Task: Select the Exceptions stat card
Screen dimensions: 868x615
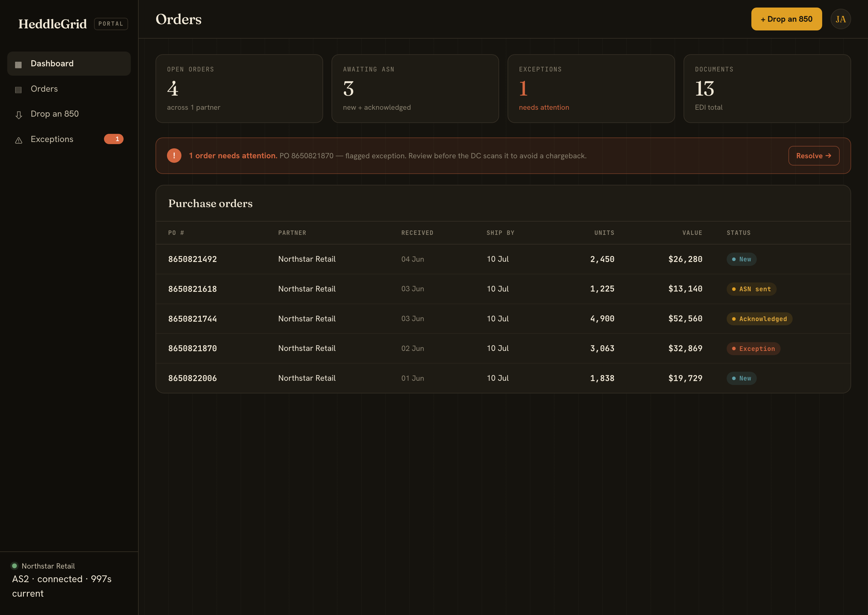Action: point(591,89)
